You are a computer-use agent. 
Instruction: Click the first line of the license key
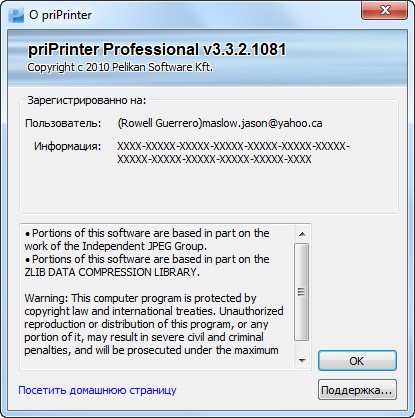[233, 146]
